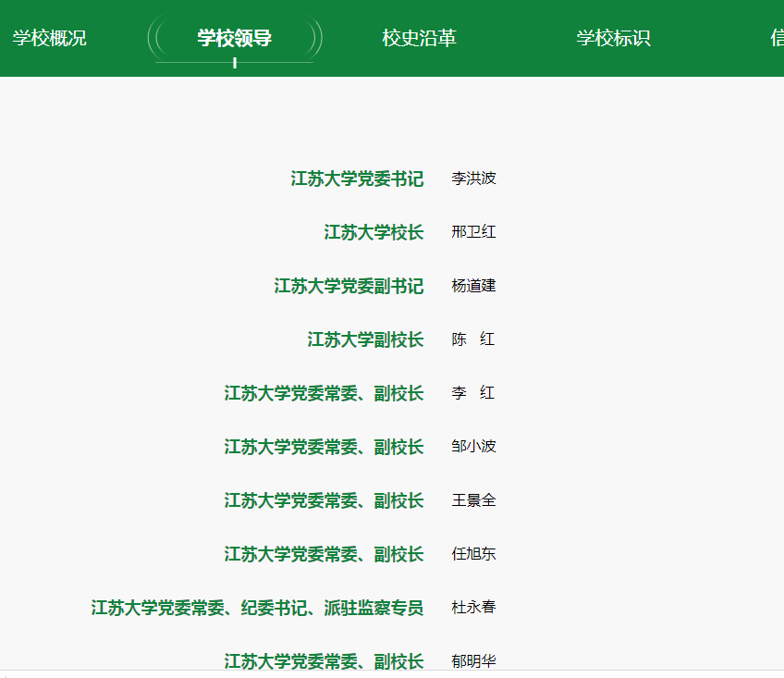
Task: Click the name 王景全
Action: point(473,500)
